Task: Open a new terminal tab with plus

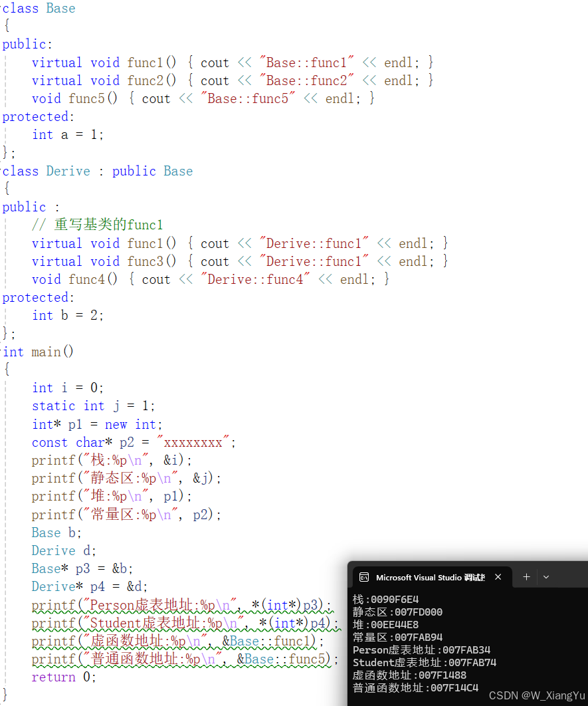Action: [526, 577]
